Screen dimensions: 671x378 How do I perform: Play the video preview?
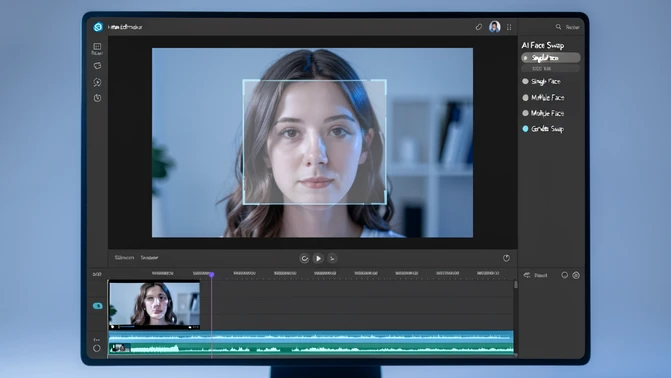318,258
